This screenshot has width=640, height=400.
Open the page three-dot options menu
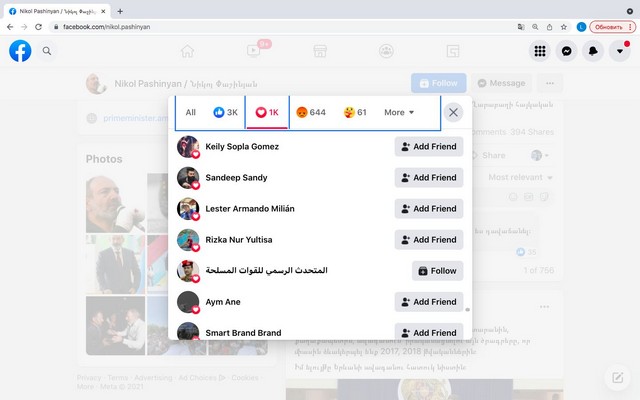(x=550, y=83)
